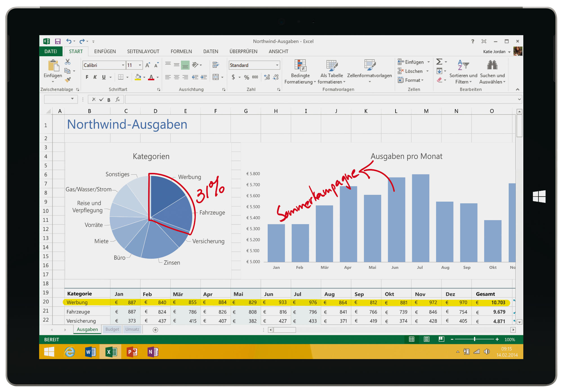This screenshot has width=563, height=392.
Task: Open the font size 11 dropdown
Action: coord(140,65)
